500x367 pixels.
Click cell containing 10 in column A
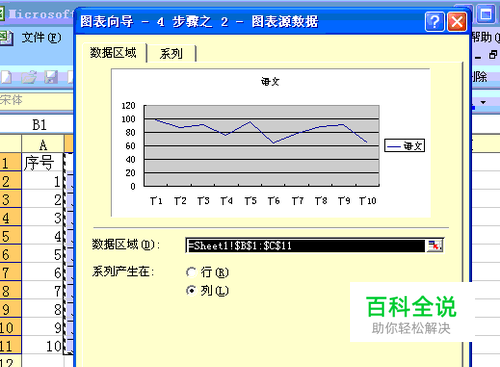[x=43, y=346]
